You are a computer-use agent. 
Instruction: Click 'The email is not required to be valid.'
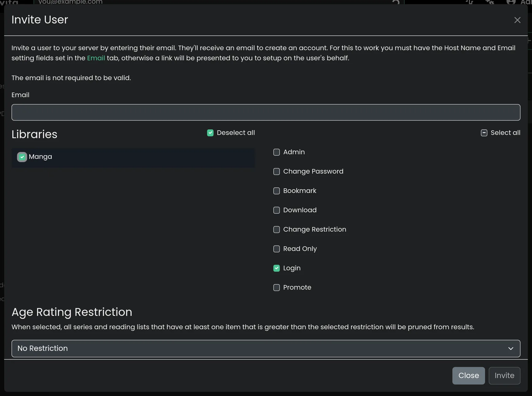[71, 78]
